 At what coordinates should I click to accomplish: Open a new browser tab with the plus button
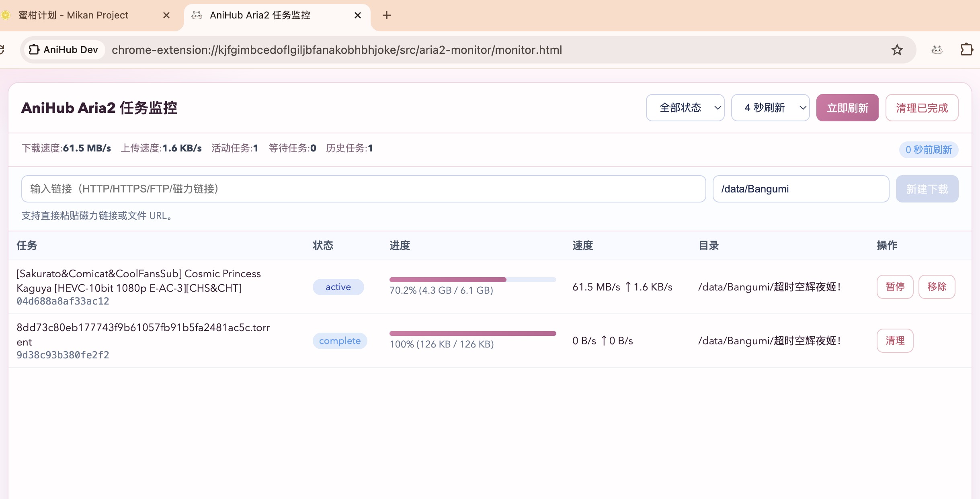pos(386,15)
